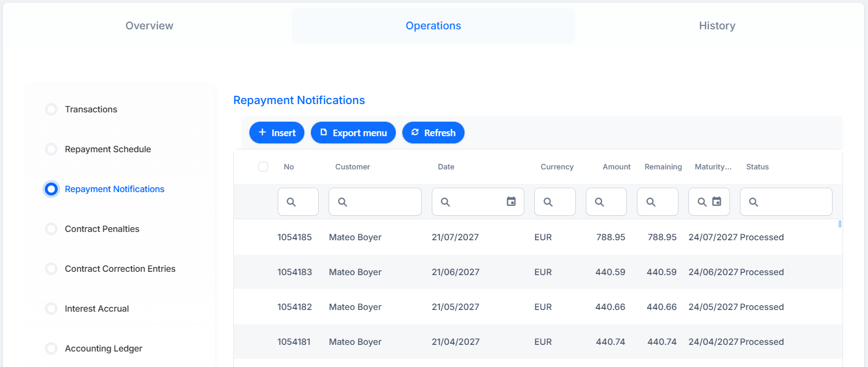The height and width of the screenshot is (367, 868).
Task: Click the search icon in Amount filter
Action: [599, 202]
